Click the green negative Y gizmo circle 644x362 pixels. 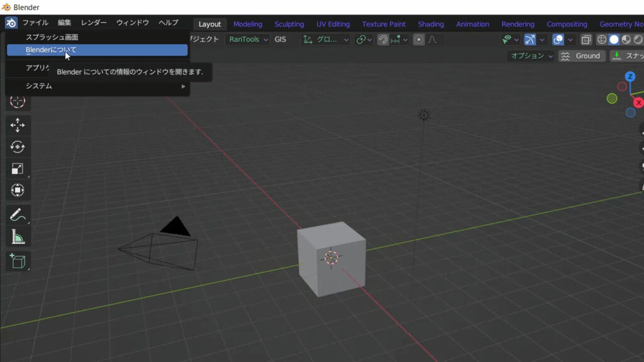(612, 99)
